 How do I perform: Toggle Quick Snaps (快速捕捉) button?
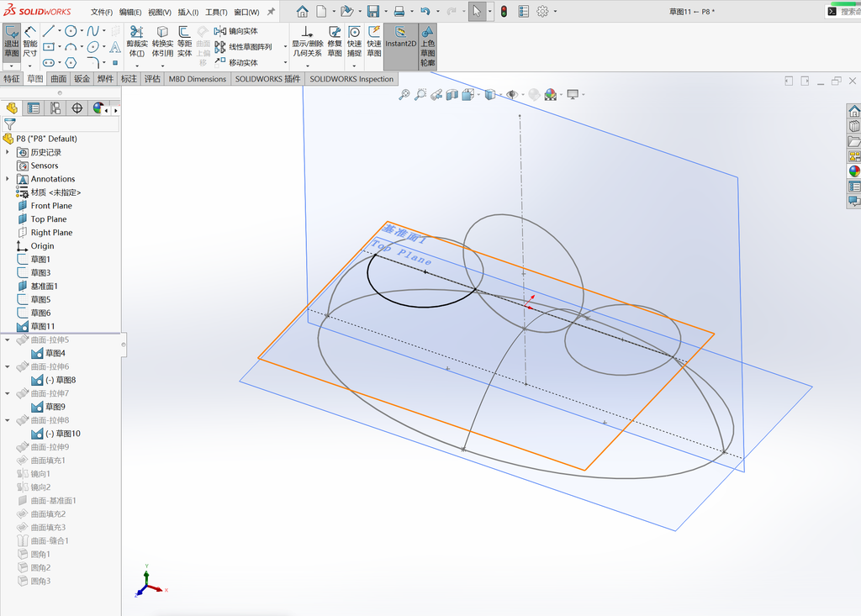(354, 42)
